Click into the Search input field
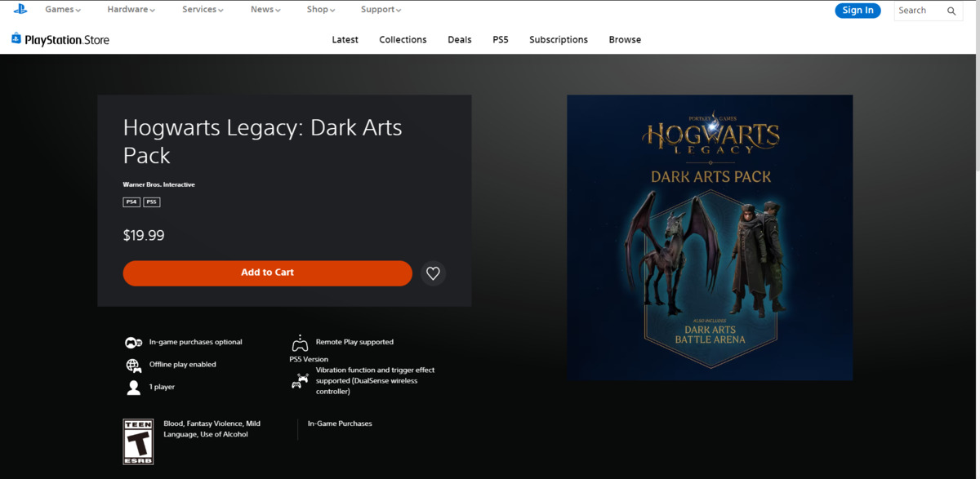 [x=918, y=11]
